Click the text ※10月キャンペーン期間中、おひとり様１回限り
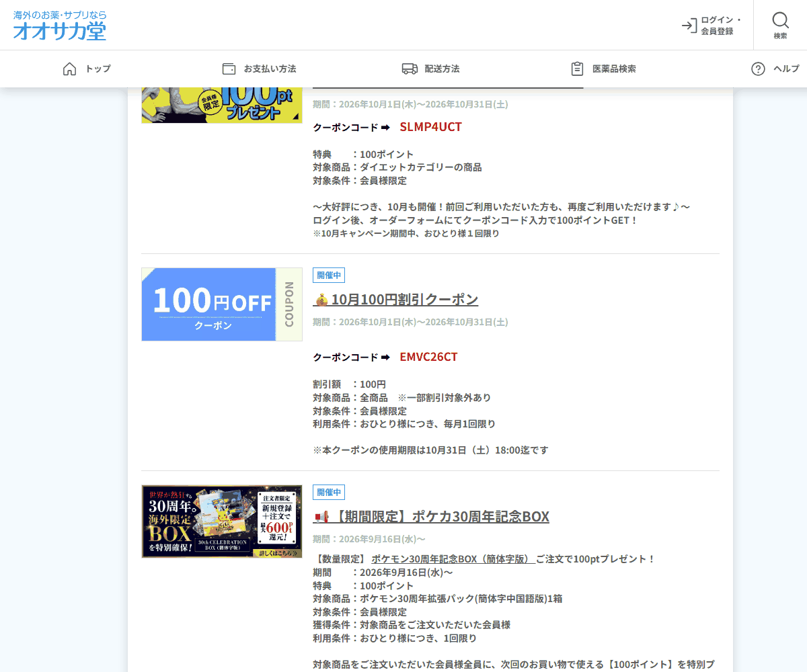The height and width of the screenshot is (672, 807). (x=406, y=234)
